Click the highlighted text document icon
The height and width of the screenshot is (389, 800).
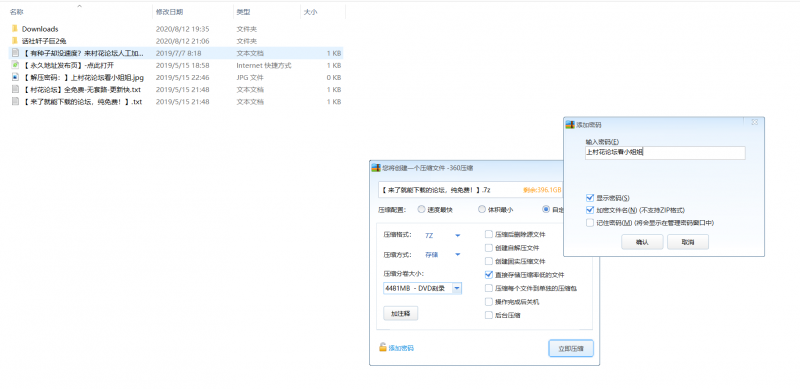(x=15, y=53)
